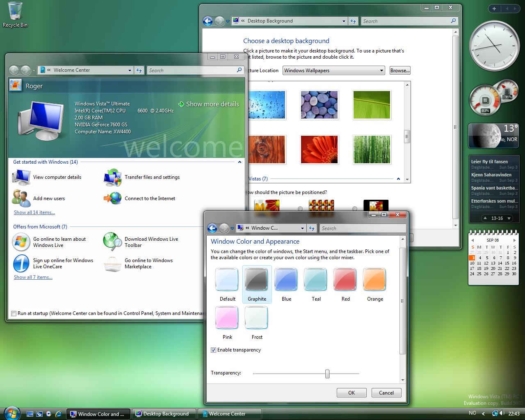The width and height of the screenshot is (525, 420).
Task: Open Welcome Center address bar dropdown
Action: click(x=130, y=70)
